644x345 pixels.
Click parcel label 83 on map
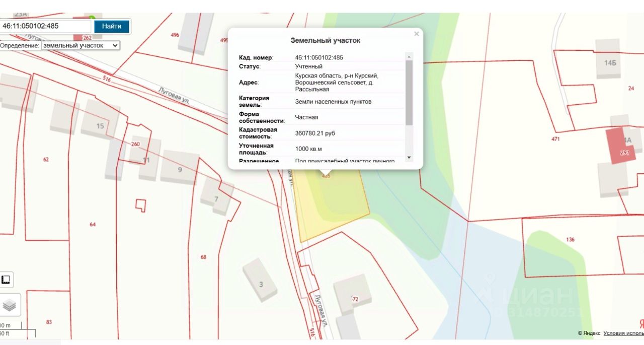coord(49,322)
